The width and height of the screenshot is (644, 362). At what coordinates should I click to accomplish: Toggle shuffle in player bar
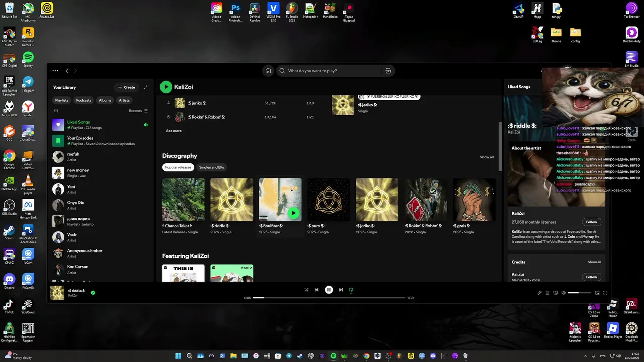[306, 290]
